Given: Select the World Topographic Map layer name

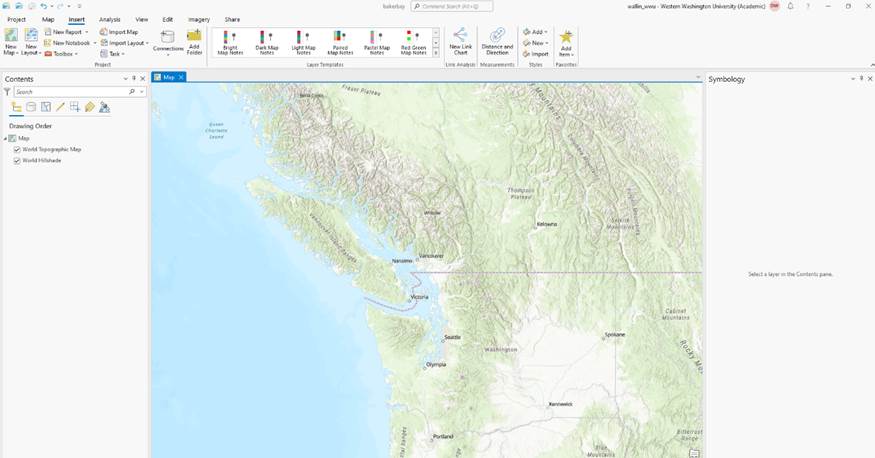Looking at the screenshot, I should click(52, 150).
